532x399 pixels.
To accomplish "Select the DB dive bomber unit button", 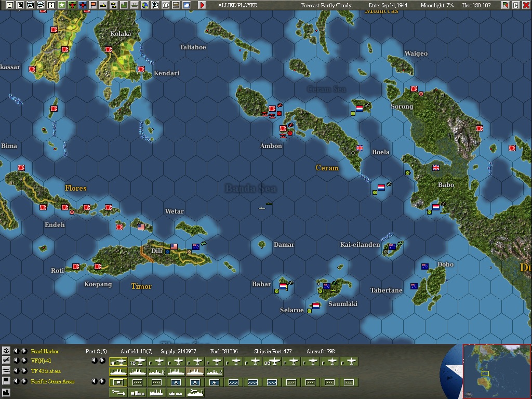I will coord(272,362).
